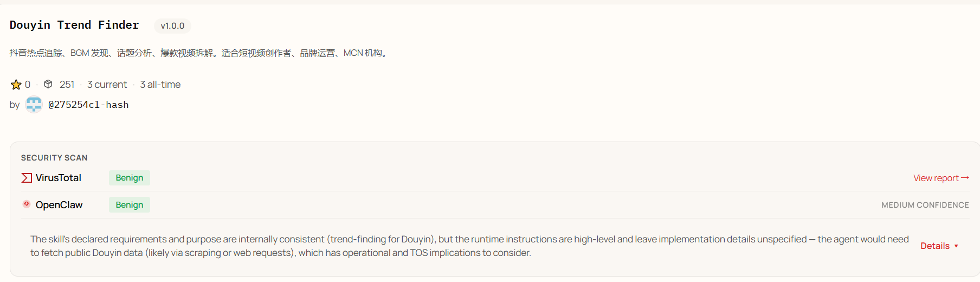This screenshot has width=980, height=282.
Task: Click the OpenClaw Benign status badge
Action: pyautogui.click(x=130, y=205)
